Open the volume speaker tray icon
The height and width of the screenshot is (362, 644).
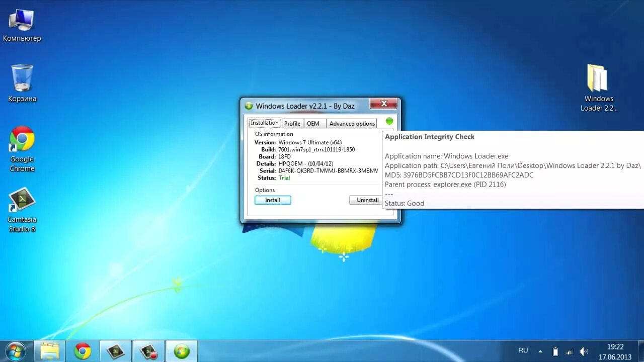[x=584, y=351]
